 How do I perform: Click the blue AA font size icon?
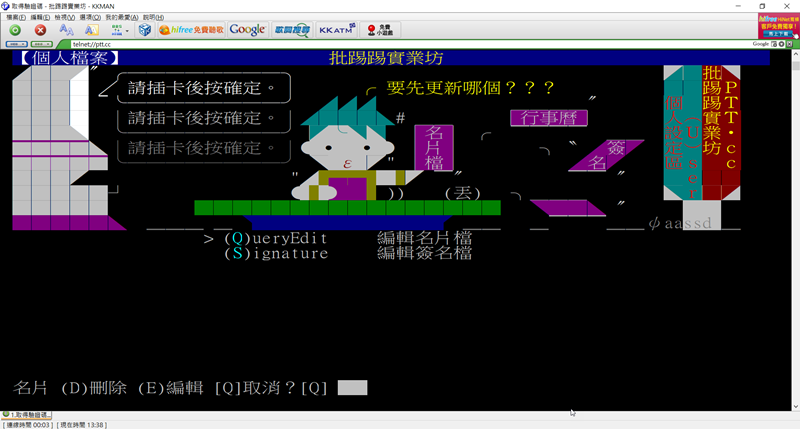66,30
